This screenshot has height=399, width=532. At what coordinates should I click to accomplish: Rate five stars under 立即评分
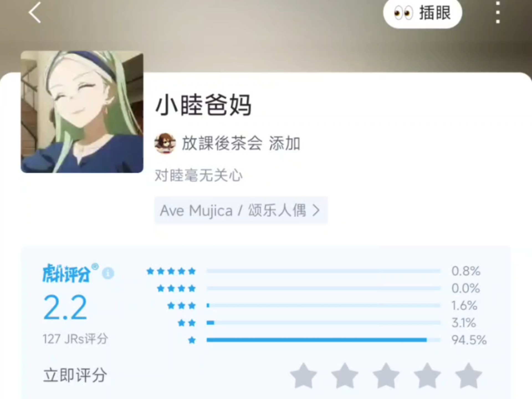pos(469,376)
